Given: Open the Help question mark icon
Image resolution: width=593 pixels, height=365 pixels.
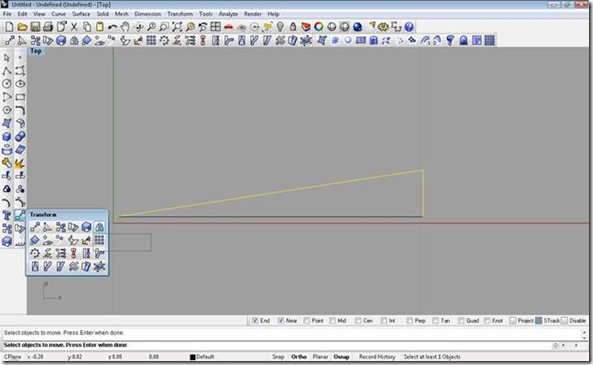Looking at the screenshot, I should [409, 27].
